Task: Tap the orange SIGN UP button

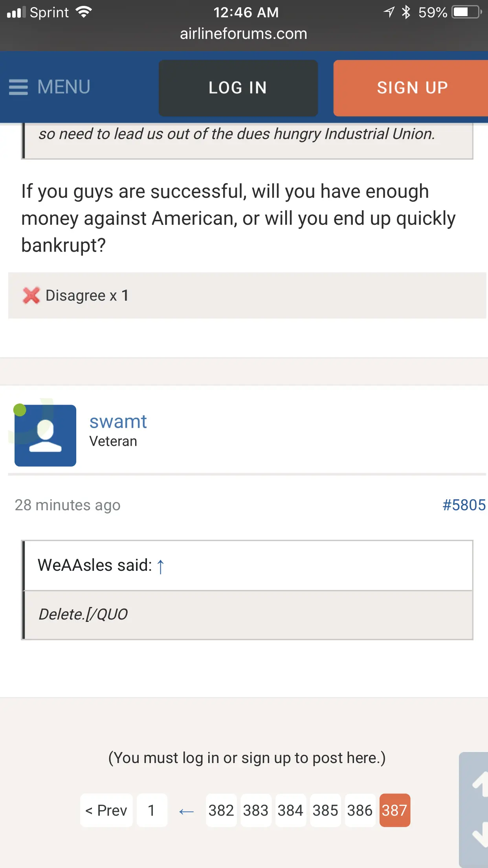Action: [x=411, y=88]
